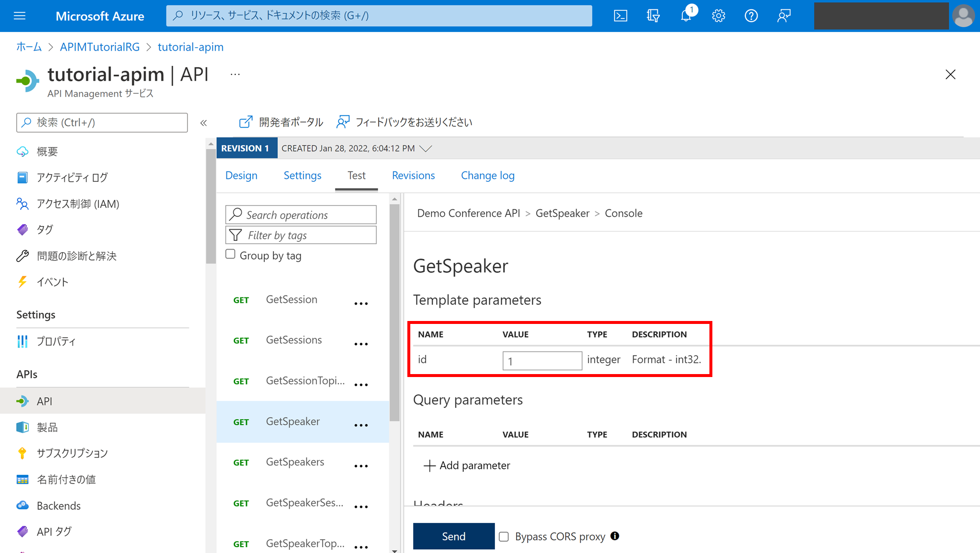Viewport: 980px width, 553px height.
Task: Select サブスクリプション in the sidebar
Action: pos(72,453)
